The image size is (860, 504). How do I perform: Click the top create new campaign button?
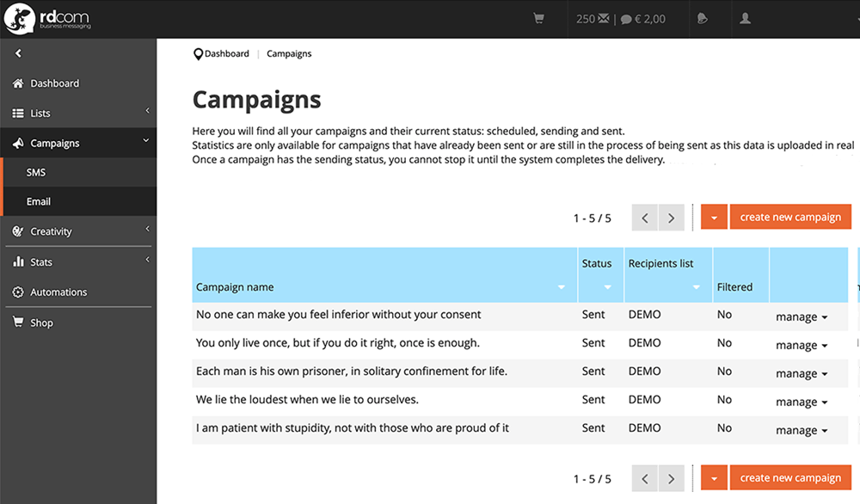coord(790,218)
